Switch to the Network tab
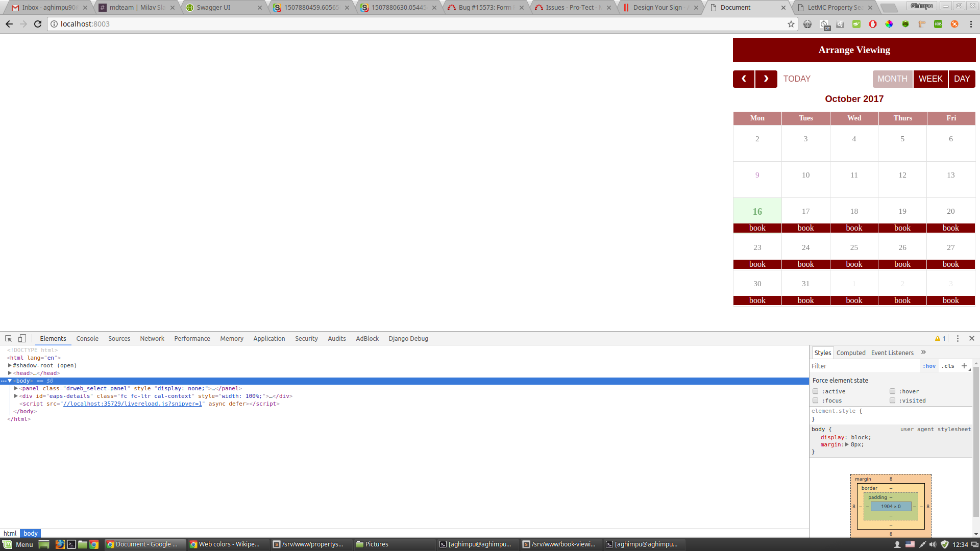This screenshot has height=551, width=980. pyautogui.click(x=152, y=338)
